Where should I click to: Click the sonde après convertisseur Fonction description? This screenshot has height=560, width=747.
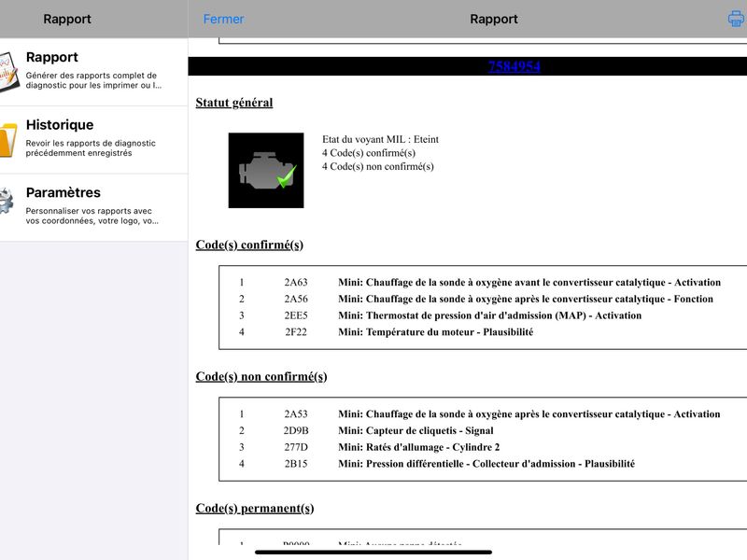coord(526,299)
